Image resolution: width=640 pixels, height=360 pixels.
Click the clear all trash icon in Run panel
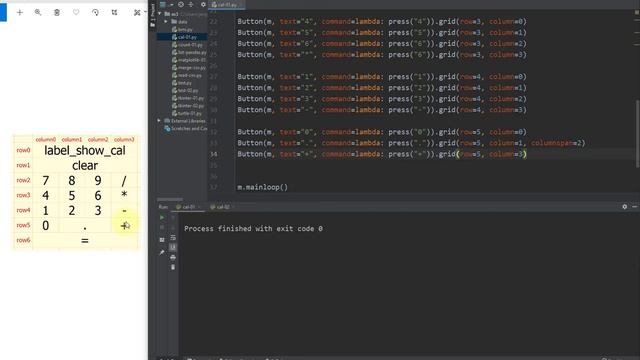(x=173, y=267)
